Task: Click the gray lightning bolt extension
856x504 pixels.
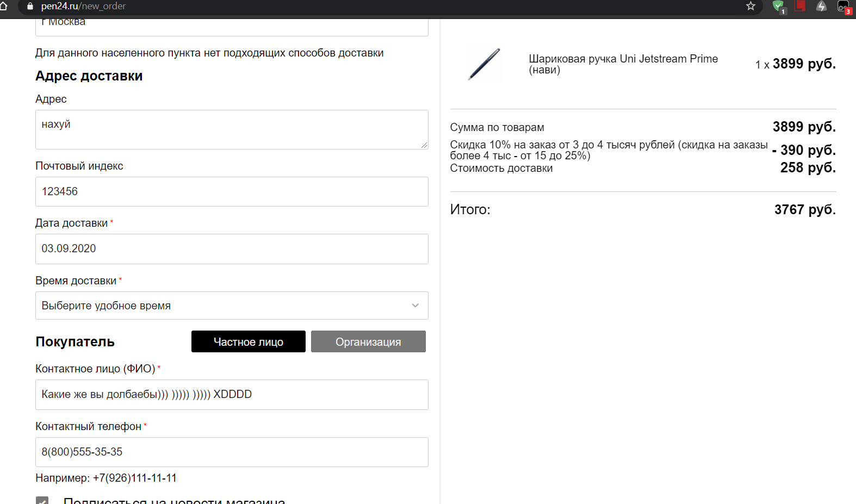Action: tap(821, 6)
